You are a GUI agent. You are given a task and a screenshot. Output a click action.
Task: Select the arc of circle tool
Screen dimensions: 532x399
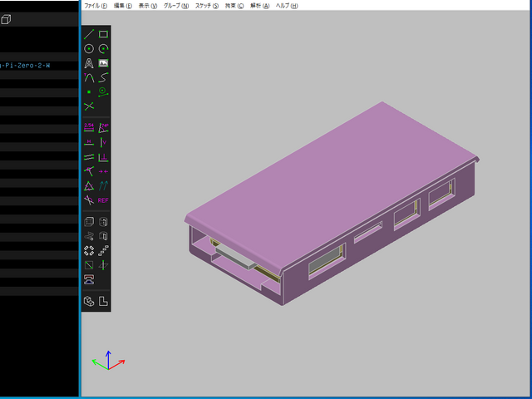tap(103, 49)
